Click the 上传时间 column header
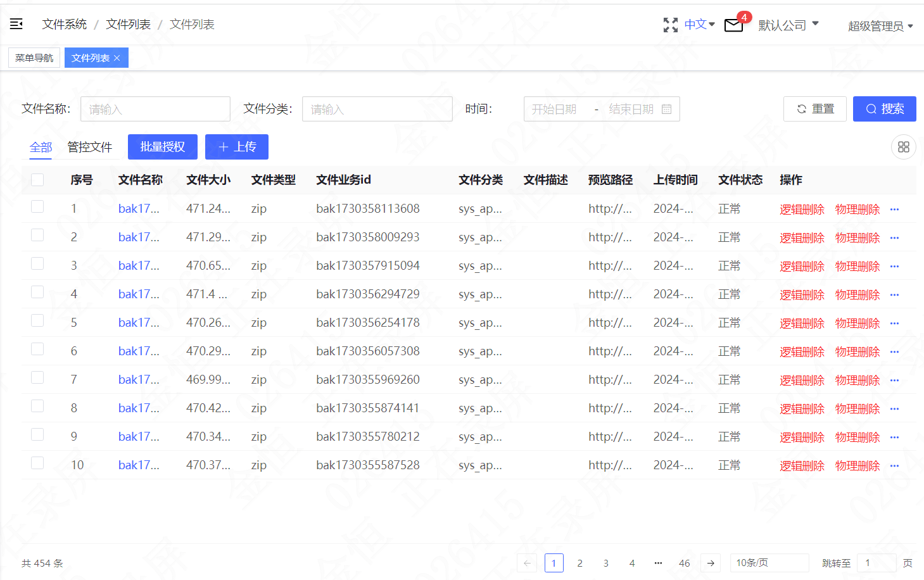The width and height of the screenshot is (924, 580). point(676,180)
